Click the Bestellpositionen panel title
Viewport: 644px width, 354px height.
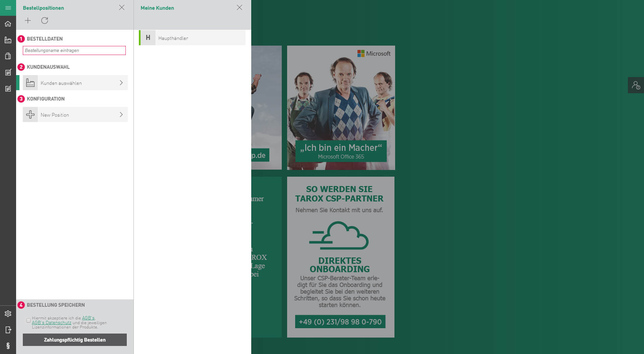(43, 8)
